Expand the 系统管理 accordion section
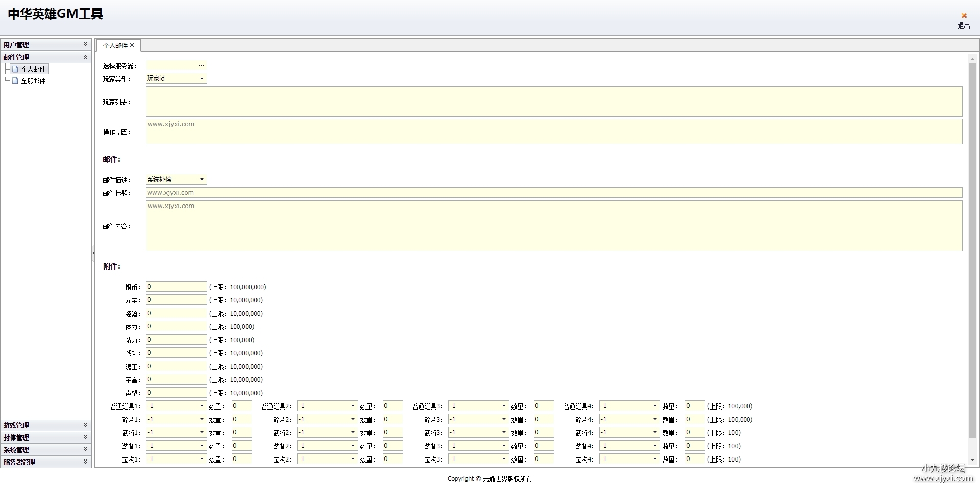Screen dimensions: 980x486 pos(85,449)
